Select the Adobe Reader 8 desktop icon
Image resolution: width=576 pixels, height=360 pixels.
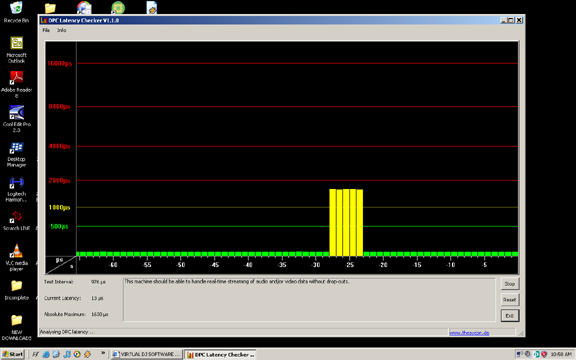click(17, 84)
